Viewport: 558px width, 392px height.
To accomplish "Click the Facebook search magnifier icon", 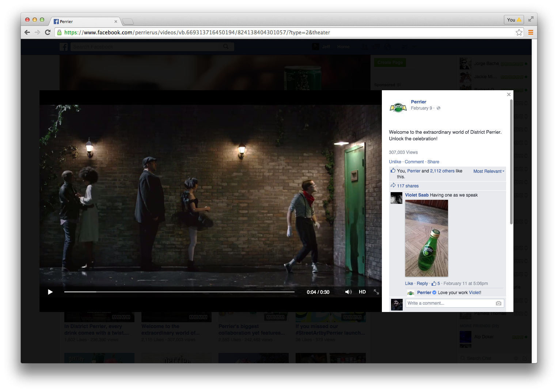I will (226, 47).
